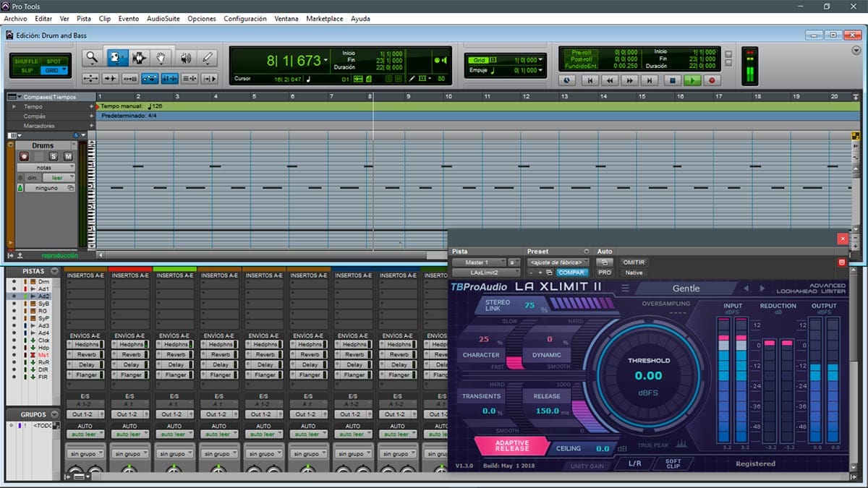Toggle Soft Clip in the limiter
This screenshot has height=488, width=868.
click(673, 463)
